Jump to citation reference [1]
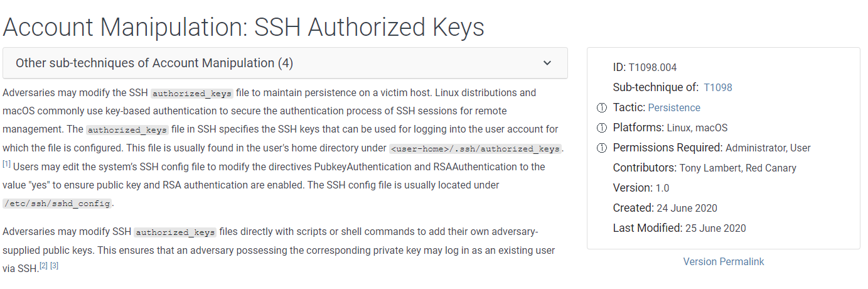This screenshot has width=868, height=289. [x=6, y=165]
